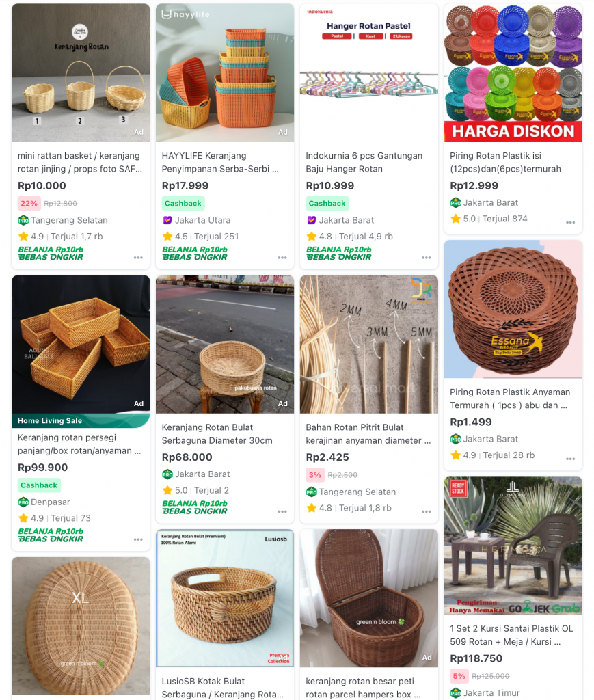Open three-dot menu for Keranjang Rotan Bulat Serbaguna
594x700 pixels.
pyautogui.click(x=282, y=511)
